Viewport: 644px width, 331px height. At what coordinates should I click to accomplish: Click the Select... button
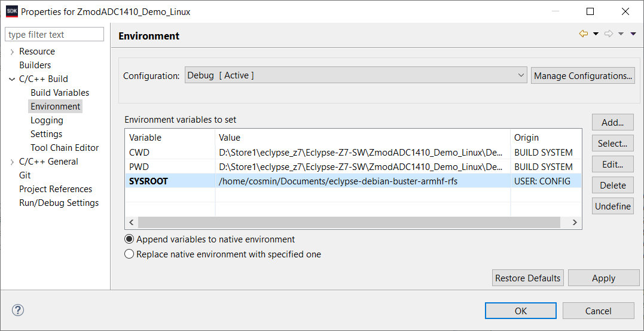(x=612, y=144)
